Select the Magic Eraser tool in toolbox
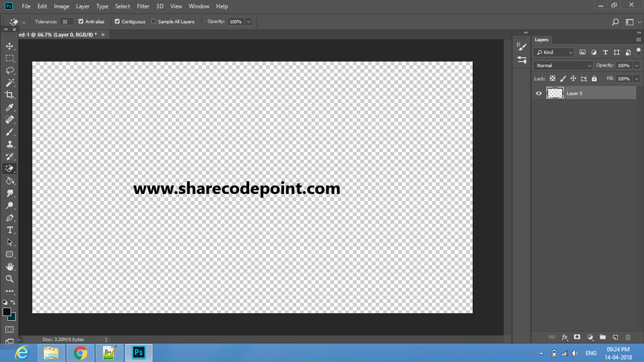Screen dimensions: 644x362 point(10,169)
